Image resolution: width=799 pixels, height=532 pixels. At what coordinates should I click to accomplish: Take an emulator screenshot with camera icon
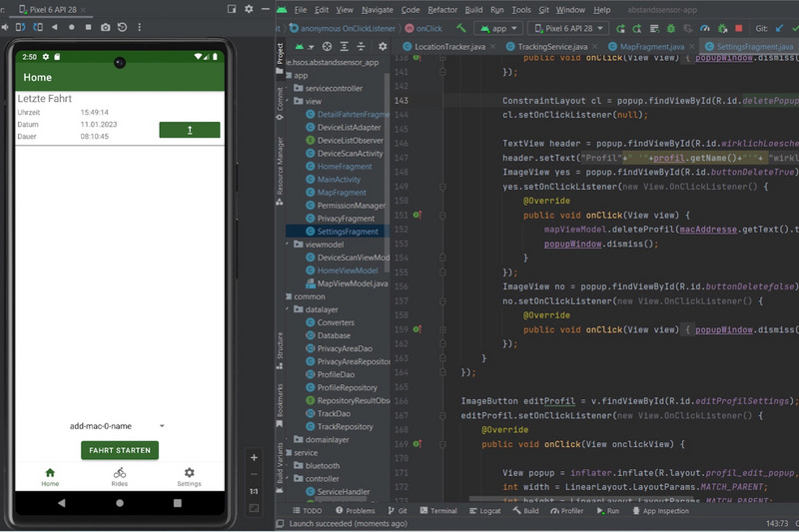coord(105,27)
